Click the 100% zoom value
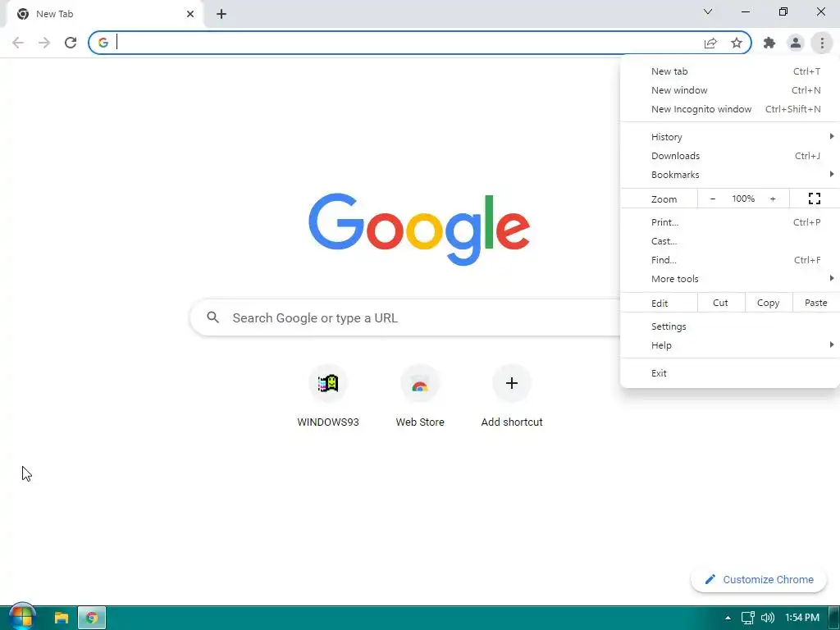Viewport: 840px width, 630px height. [743, 199]
